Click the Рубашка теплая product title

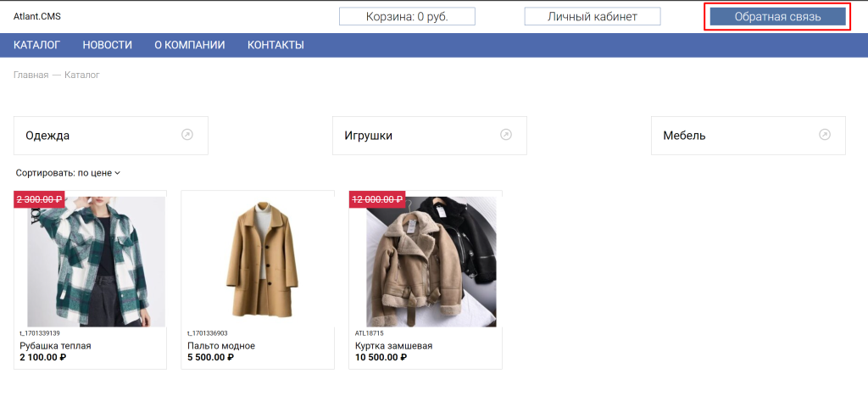point(55,345)
